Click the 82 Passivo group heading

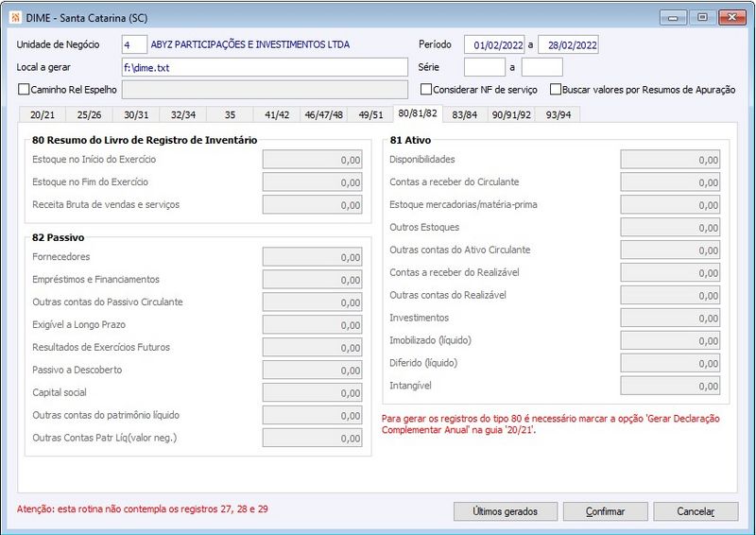(59, 238)
